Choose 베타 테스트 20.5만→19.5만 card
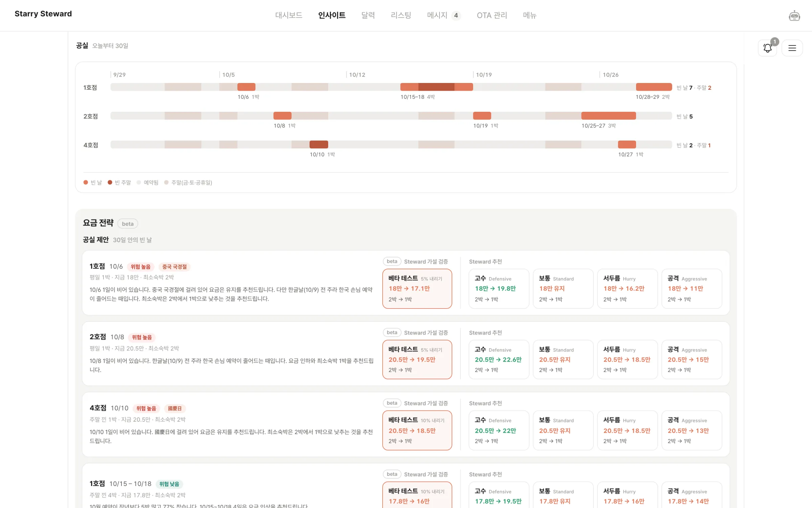Screen dimensions: 812x508 click(x=417, y=360)
